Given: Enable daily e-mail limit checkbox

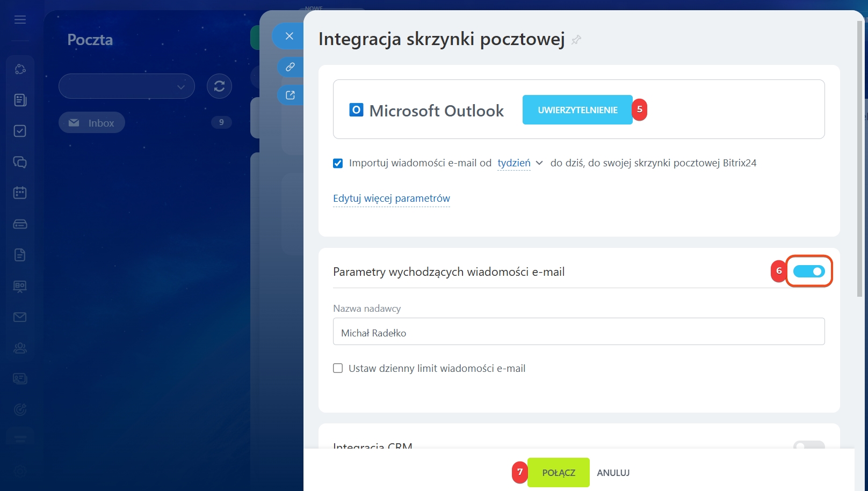Looking at the screenshot, I should click(338, 368).
